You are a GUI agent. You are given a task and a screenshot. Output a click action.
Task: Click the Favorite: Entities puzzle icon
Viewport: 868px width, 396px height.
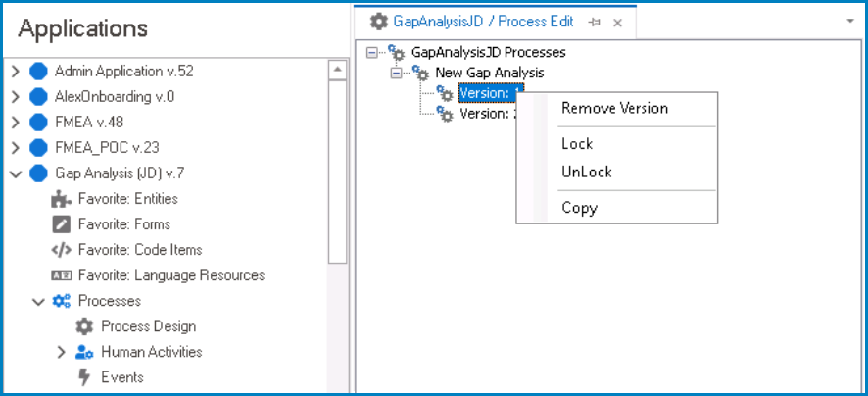click(x=61, y=199)
